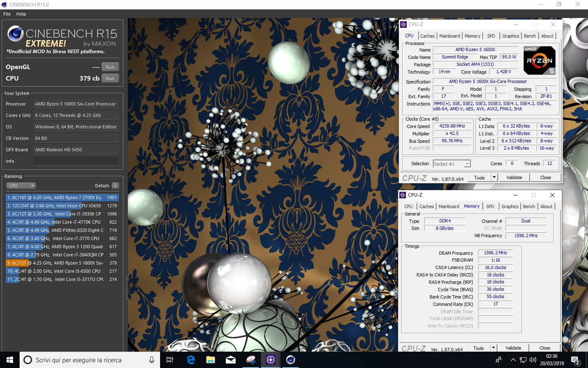Open the notification center icon

[576, 360]
